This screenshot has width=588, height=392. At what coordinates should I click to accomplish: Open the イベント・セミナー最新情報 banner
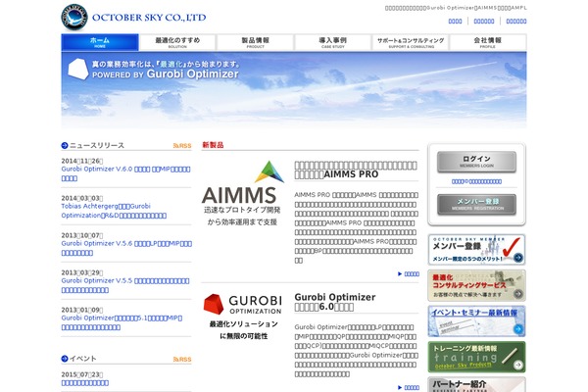point(476,321)
